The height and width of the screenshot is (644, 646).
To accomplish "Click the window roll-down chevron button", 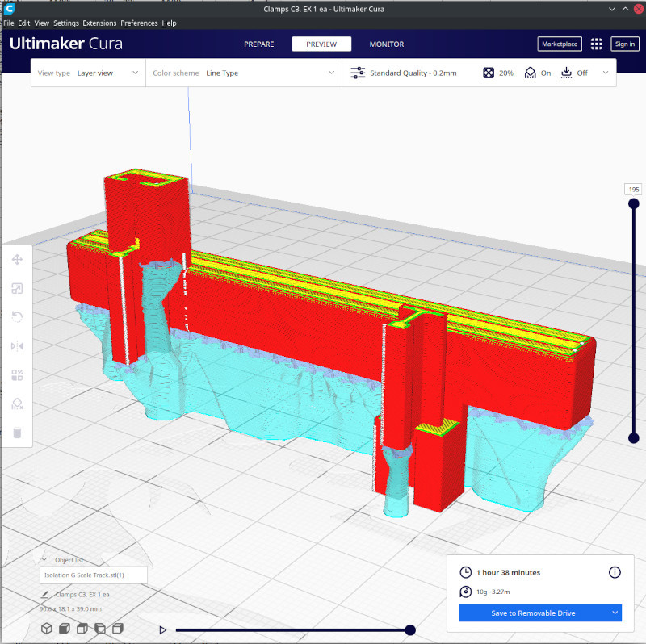I will [x=612, y=9].
